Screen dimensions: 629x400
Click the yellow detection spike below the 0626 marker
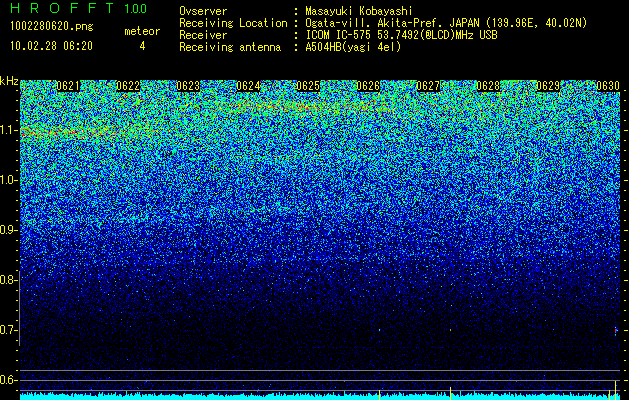(379, 394)
